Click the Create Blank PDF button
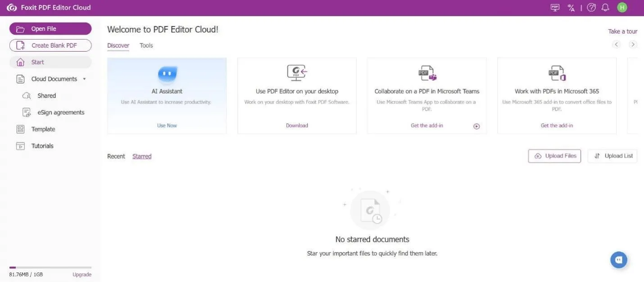644x282 pixels. click(50, 45)
